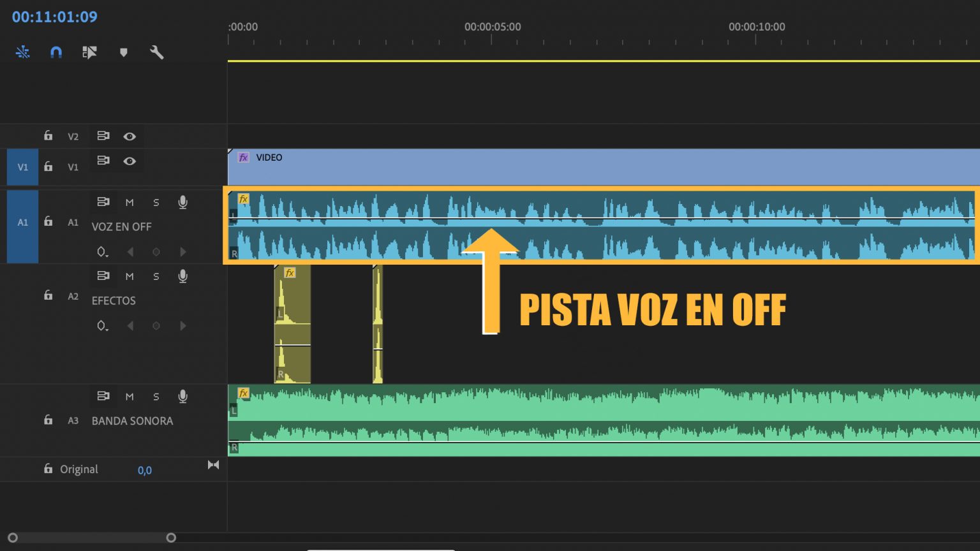Open the keyframe type dropdown on VOZ EN OFF
Viewport: 980px width, 551px height.
pyautogui.click(x=103, y=252)
